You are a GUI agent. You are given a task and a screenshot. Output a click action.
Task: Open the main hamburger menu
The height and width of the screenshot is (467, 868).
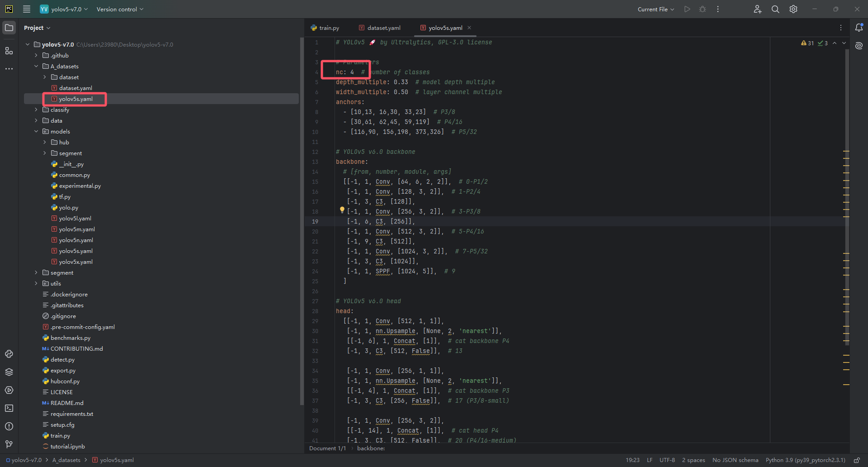(x=27, y=9)
